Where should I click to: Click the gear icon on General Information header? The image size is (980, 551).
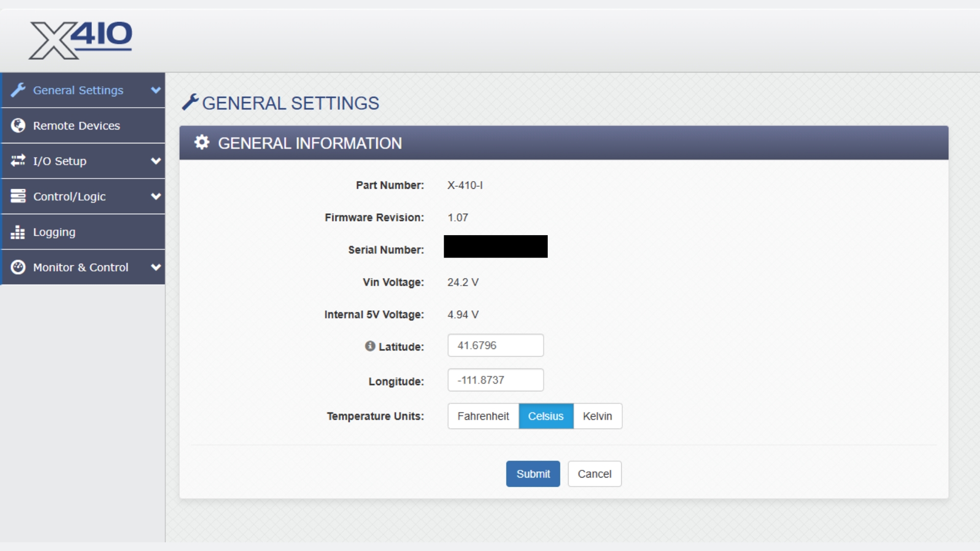coord(202,142)
